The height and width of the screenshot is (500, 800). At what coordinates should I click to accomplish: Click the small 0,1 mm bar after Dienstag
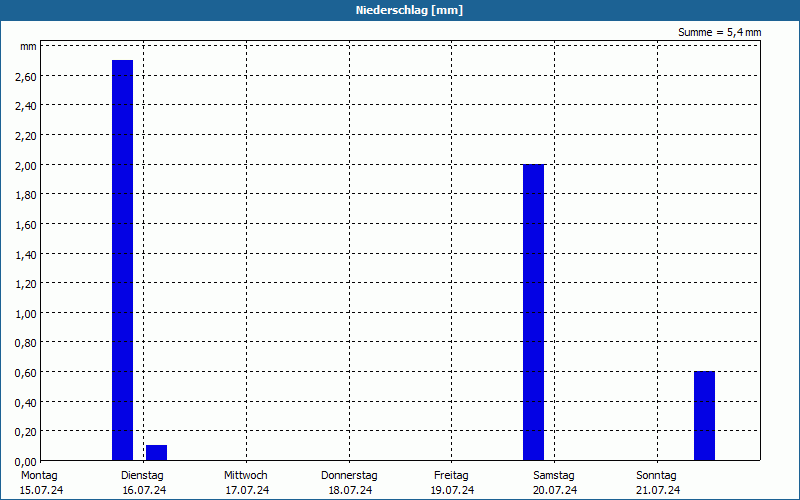[157, 453]
